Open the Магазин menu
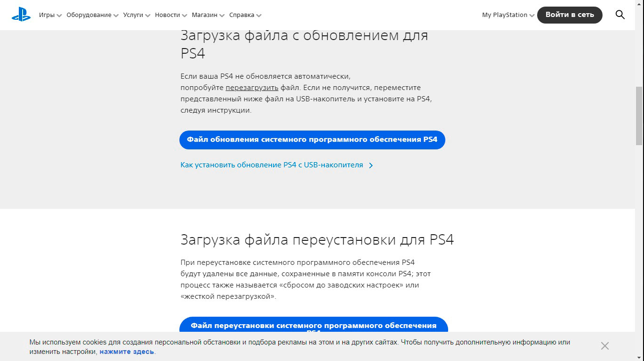This screenshot has width=644, height=361. (x=205, y=15)
